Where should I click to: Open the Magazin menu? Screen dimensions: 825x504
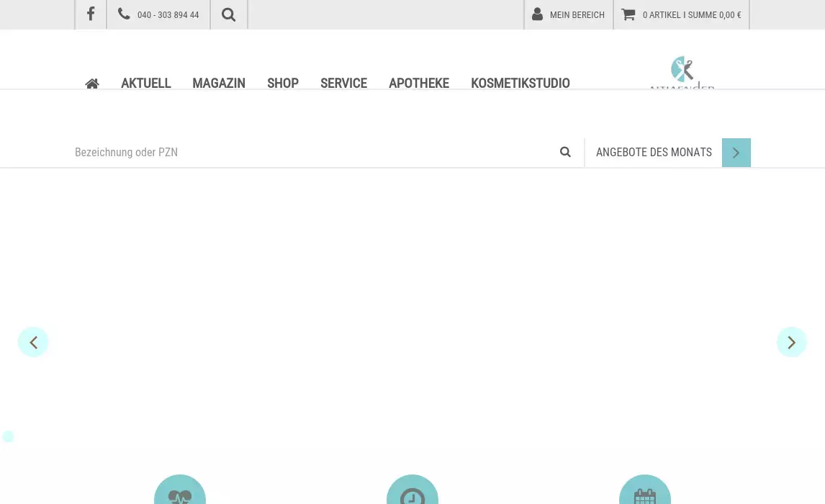click(218, 84)
